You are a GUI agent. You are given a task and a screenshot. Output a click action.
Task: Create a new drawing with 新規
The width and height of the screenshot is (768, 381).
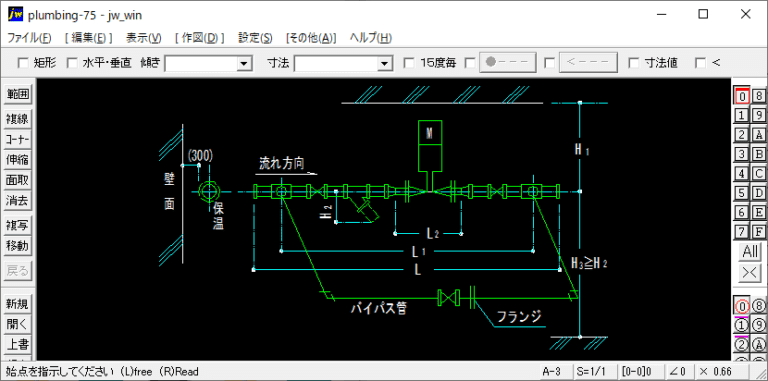coord(17,304)
